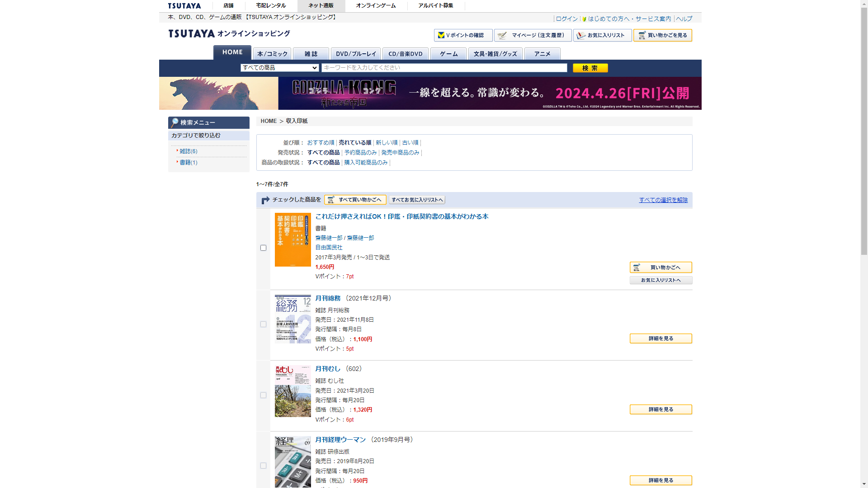Click the yellow 検索 button
This screenshot has height=488, width=868.
(590, 68)
